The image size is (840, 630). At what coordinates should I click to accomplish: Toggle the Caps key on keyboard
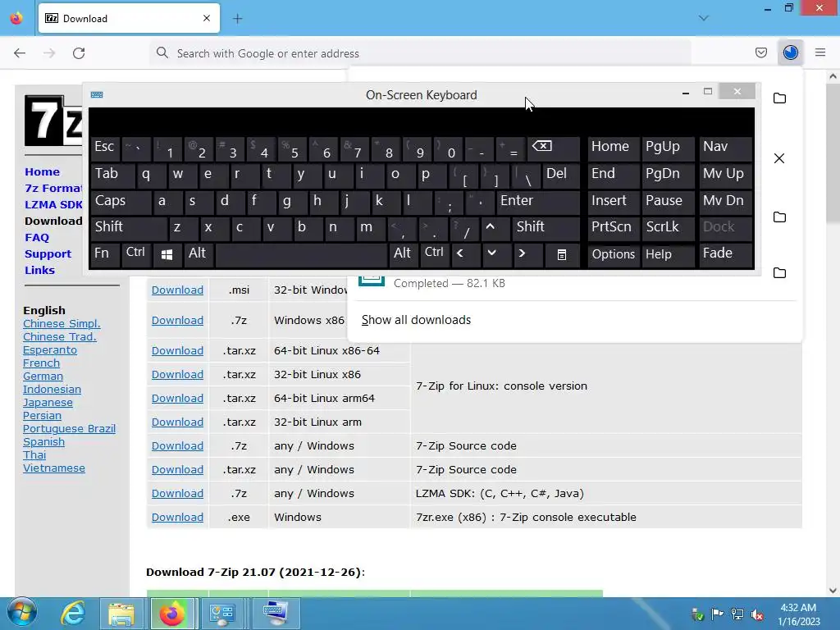(x=120, y=202)
